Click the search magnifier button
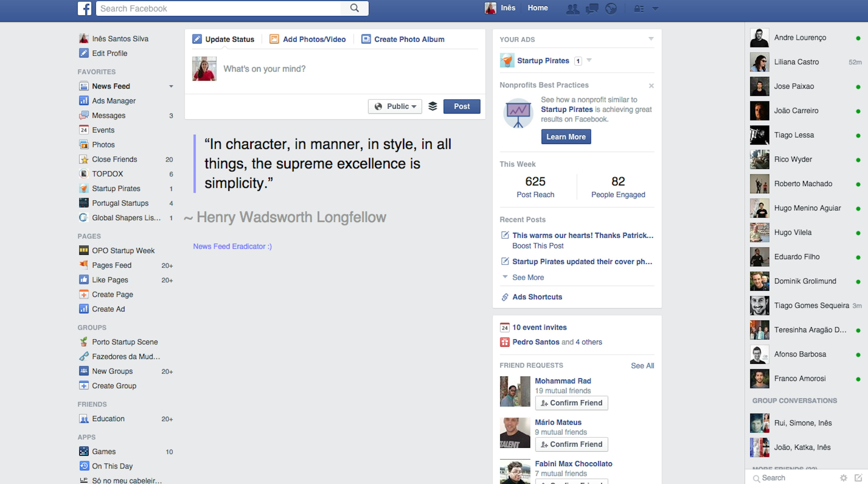868x484 pixels. tap(354, 8)
